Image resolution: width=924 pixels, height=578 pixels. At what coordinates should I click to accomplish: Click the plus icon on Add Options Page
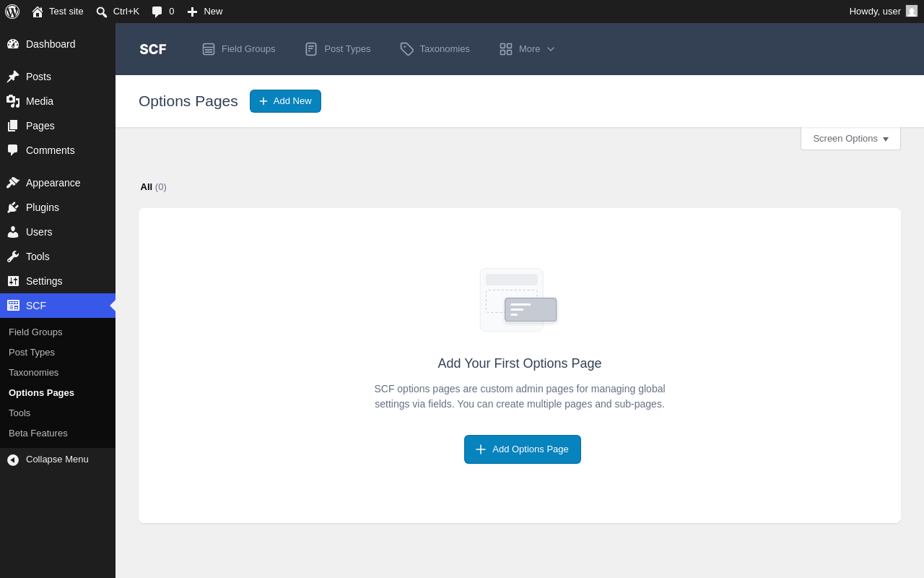(481, 449)
